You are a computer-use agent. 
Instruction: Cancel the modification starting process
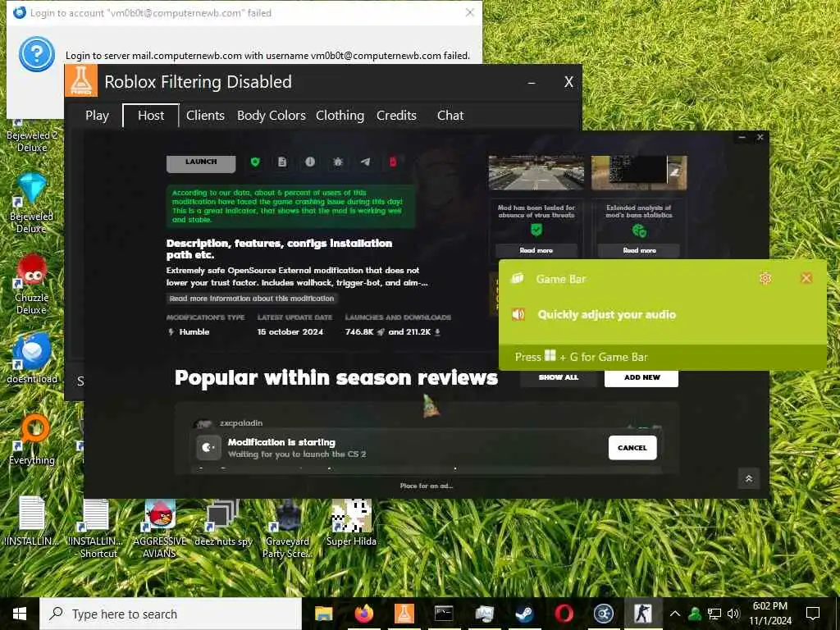[632, 448]
